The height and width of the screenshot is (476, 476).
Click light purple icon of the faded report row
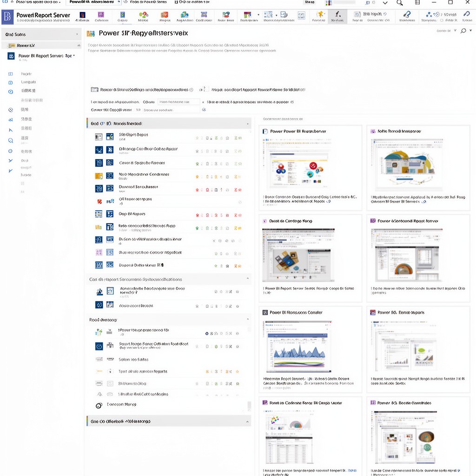pos(99,252)
